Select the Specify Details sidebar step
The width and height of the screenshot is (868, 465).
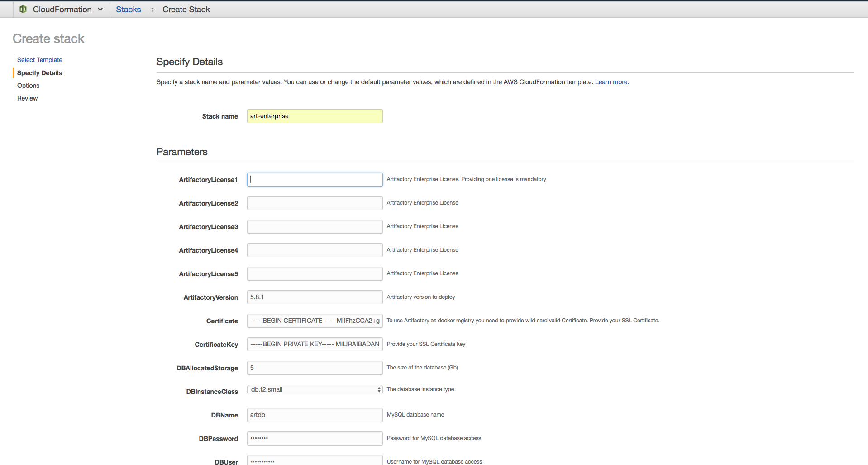pyautogui.click(x=39, y=73)
